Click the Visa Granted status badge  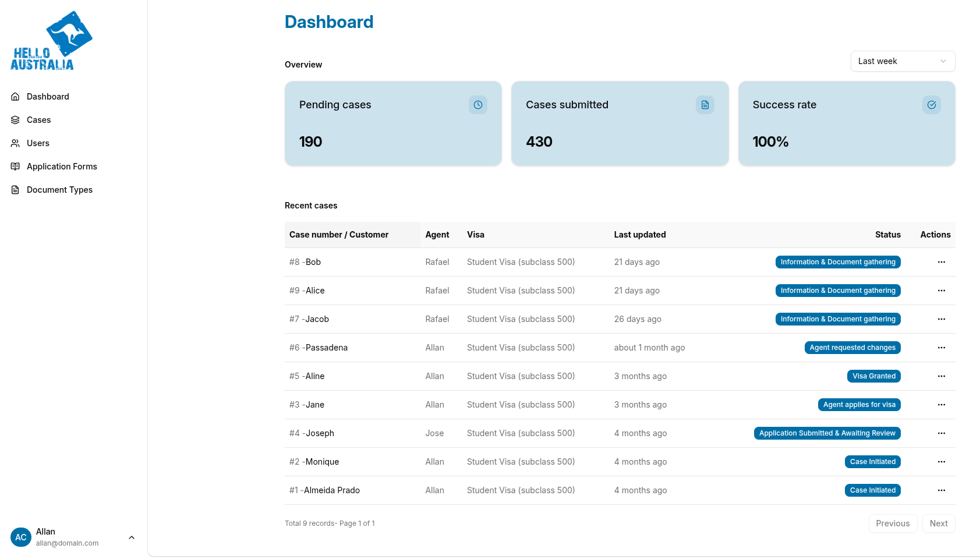[x=873, y=376]
